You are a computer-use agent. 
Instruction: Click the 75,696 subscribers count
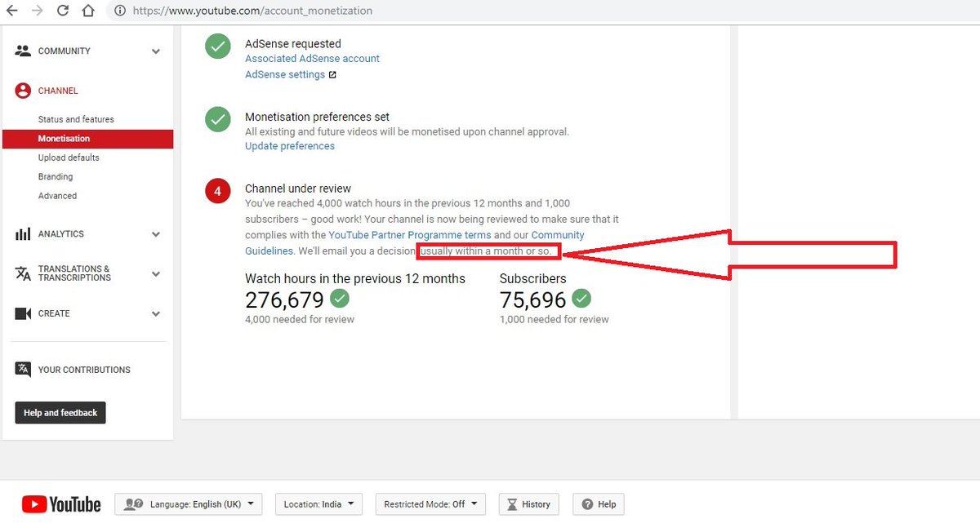(x=533, y=299)
